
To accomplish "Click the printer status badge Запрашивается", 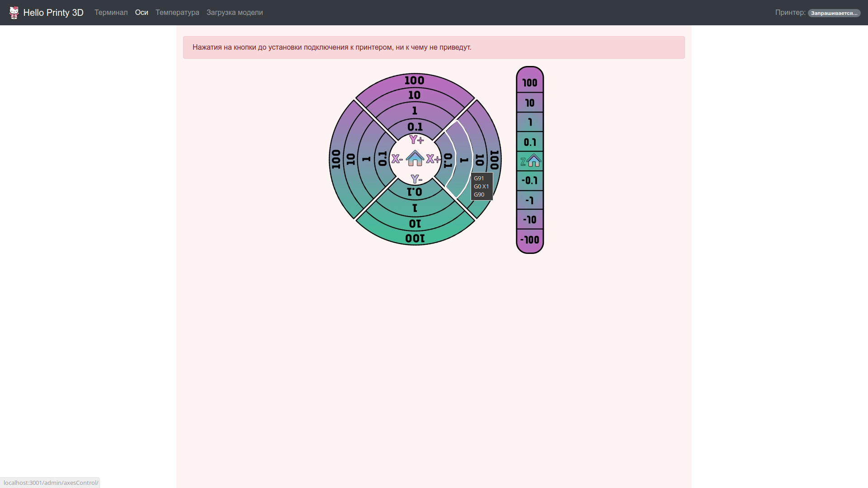I will (834, 13).
